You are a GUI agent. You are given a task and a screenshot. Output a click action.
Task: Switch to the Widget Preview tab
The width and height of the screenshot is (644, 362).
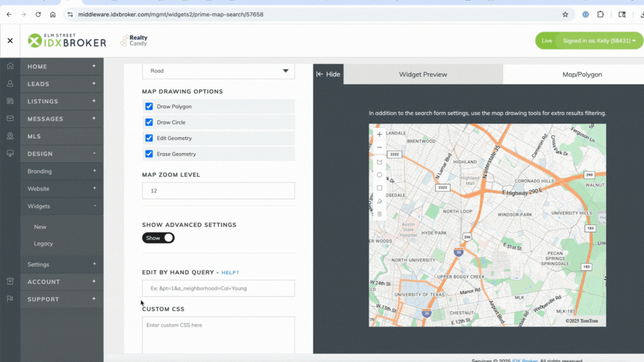click(423, 74)
